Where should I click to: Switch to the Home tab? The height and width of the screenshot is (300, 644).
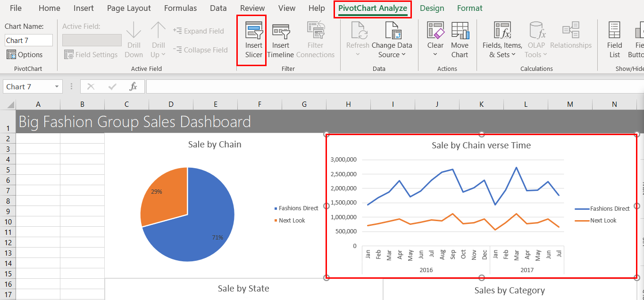(x=50, y=8)
